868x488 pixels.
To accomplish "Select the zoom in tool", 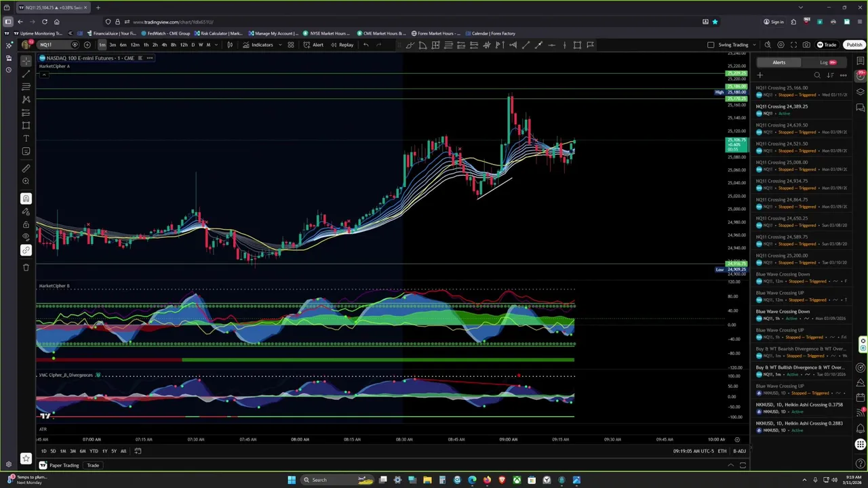I will click(x=26, y=181).
